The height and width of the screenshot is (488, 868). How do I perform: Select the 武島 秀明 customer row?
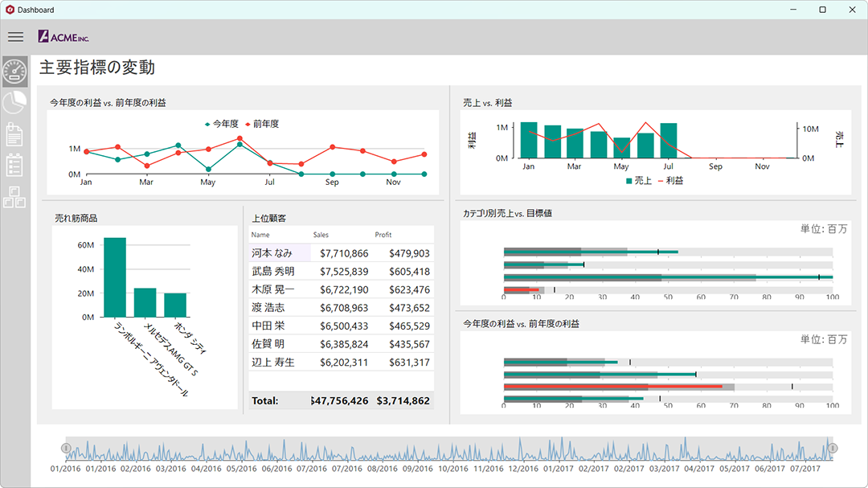coord(341,272)
